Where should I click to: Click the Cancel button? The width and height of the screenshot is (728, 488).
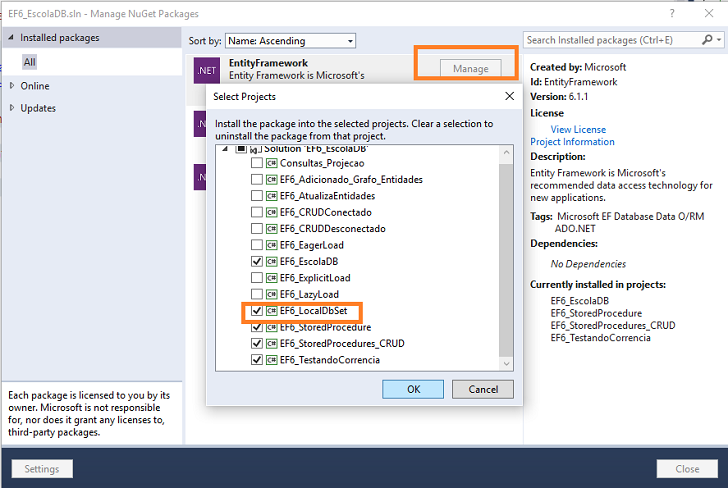click(483, 389)
